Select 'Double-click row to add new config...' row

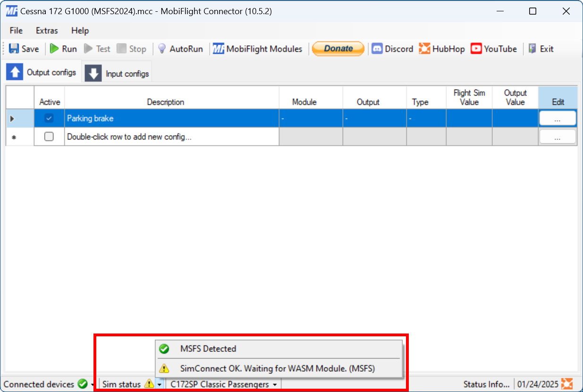click(x=172, y=137)
